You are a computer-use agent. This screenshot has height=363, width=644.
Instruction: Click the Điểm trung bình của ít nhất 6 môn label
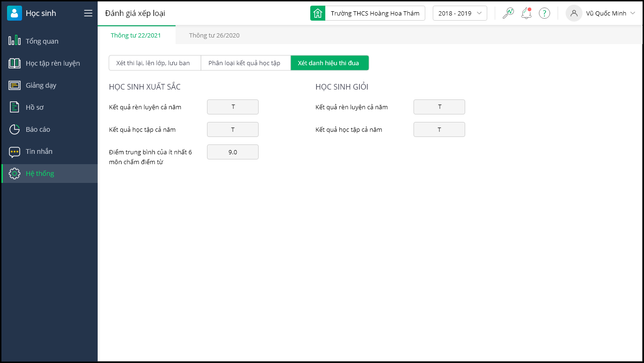[x=150, y=157]
